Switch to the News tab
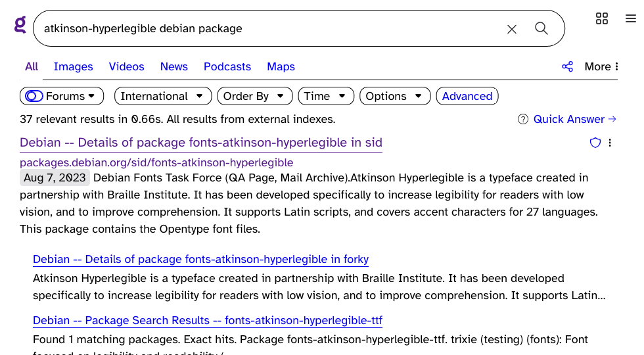This screenshot has width=644, height=355. pos(173,66)
